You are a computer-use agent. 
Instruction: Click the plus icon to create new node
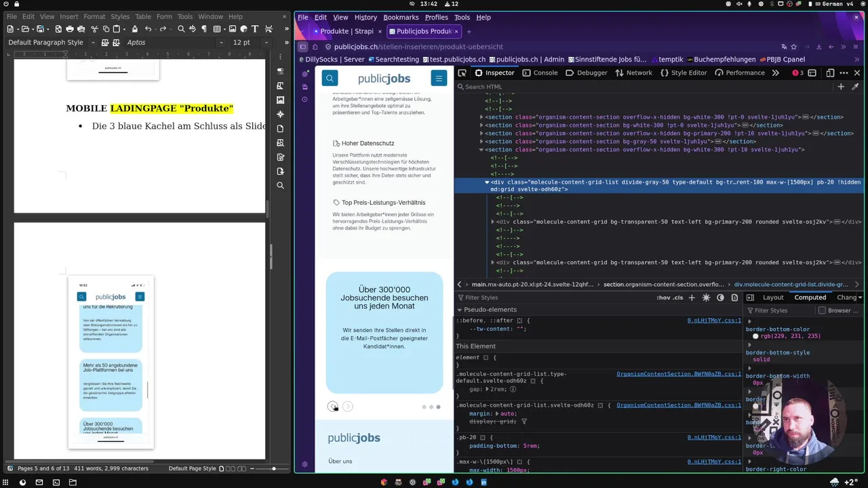coord(841,87)
